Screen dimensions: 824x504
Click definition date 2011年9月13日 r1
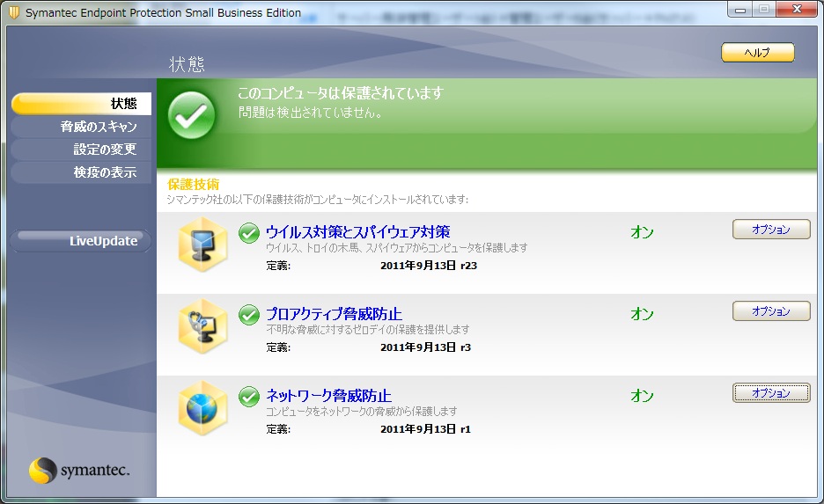click(x=426, y=429)
